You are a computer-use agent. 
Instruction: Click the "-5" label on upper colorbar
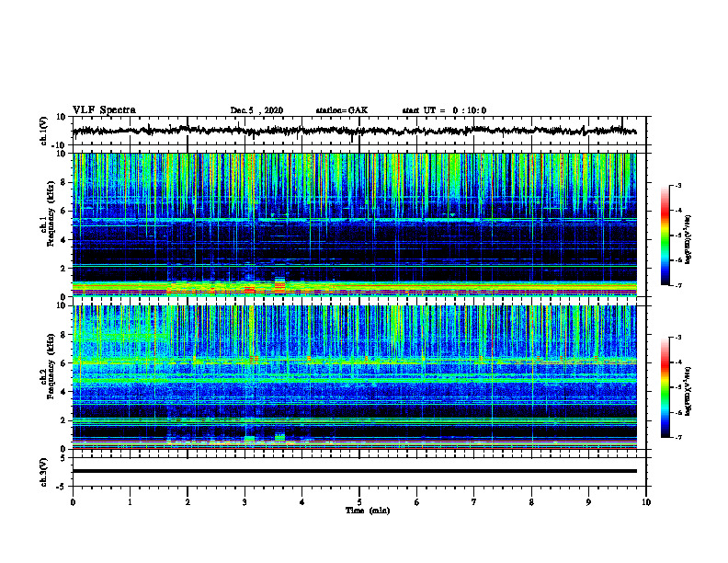(678, 236)
